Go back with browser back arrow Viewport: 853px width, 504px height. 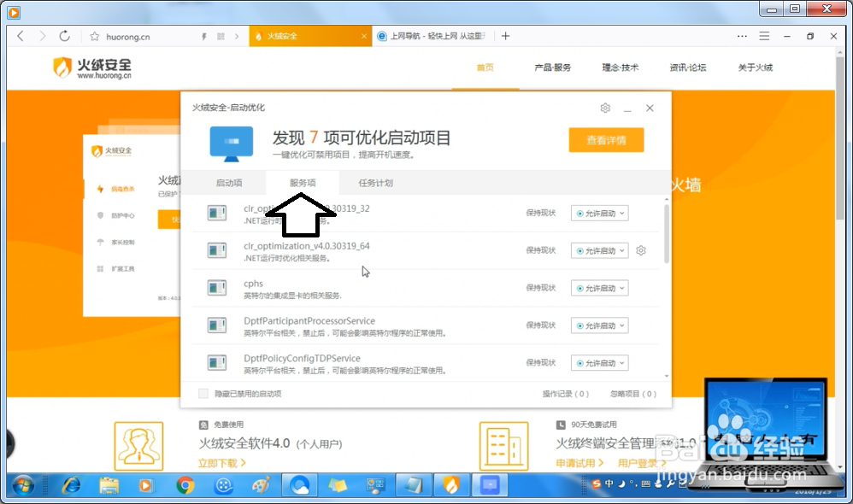point(21,36)
